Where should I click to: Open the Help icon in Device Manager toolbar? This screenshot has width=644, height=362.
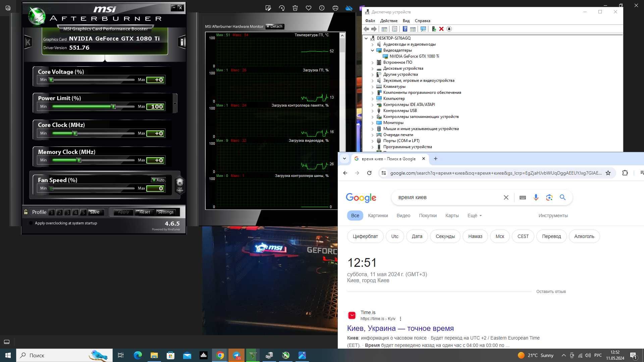405,29
